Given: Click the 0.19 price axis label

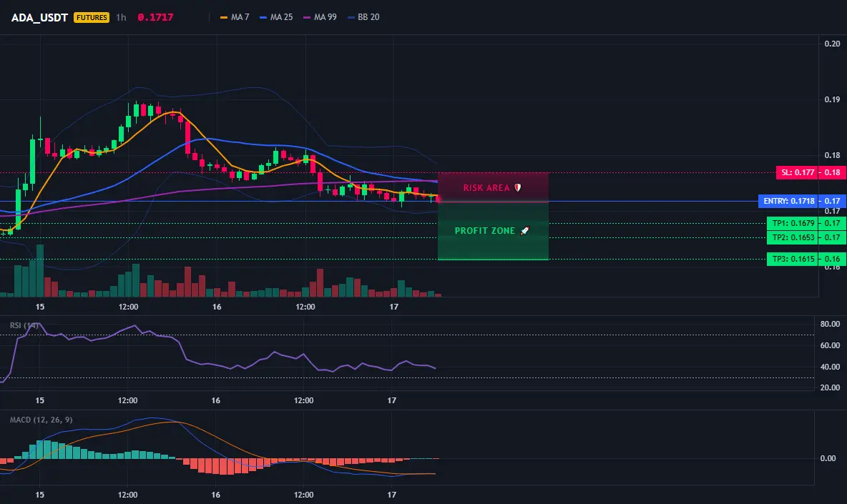Looking at the screenshot, I should [832, 99].
